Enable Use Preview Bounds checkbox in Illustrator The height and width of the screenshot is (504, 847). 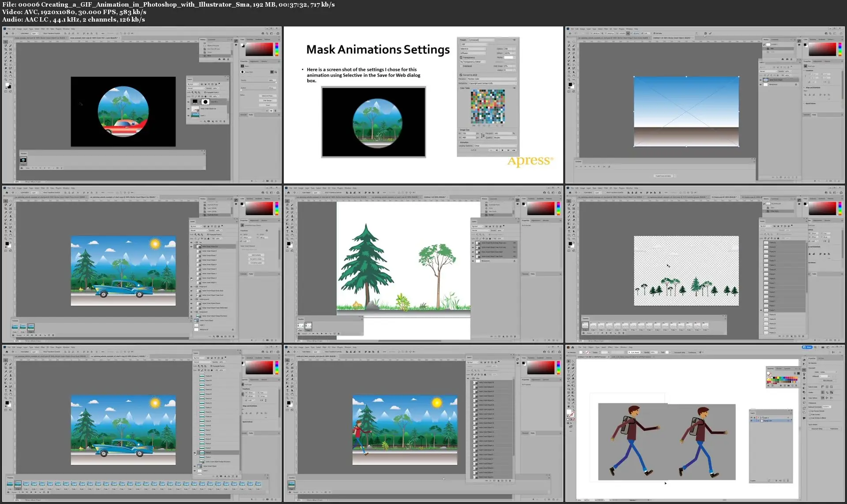click(x=810, y=411)
